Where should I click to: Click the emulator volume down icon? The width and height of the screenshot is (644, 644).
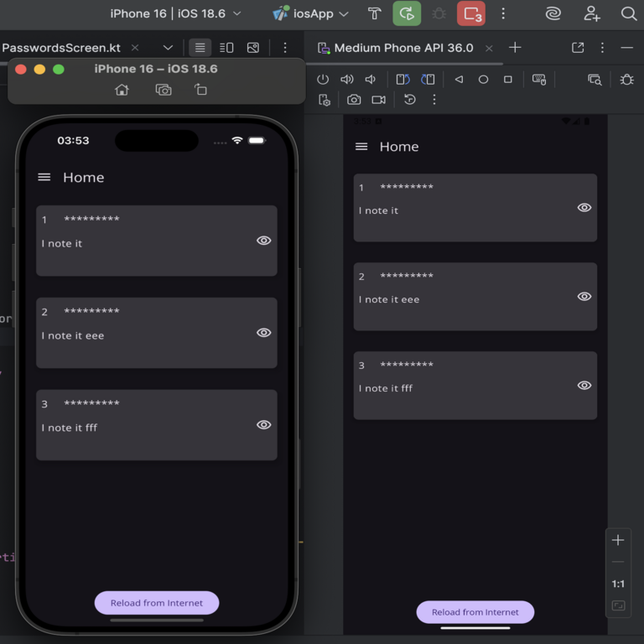click(371, 80)
